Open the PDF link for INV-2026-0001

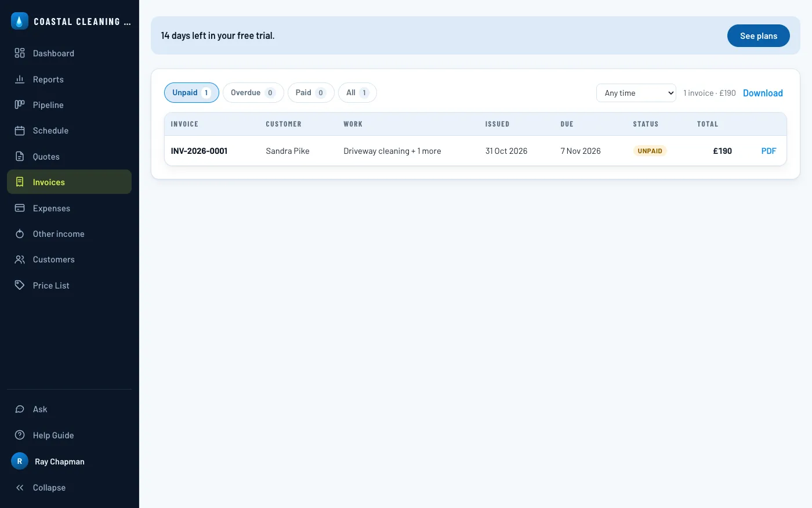click(768, 151)
